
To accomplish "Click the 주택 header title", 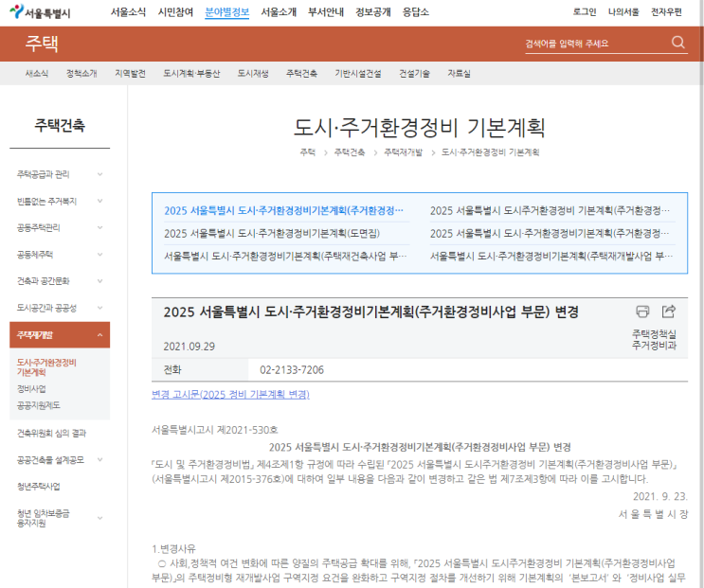I will 42,44.
